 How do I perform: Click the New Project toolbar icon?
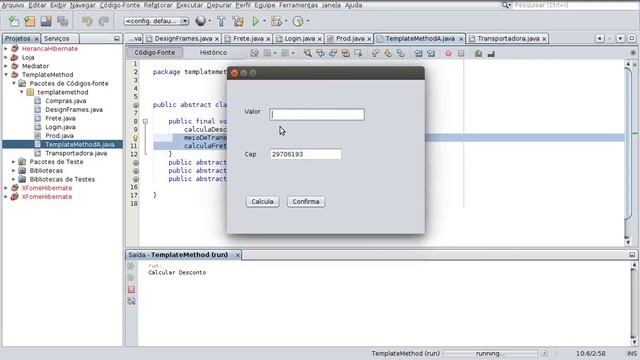[x=29, y=21]
